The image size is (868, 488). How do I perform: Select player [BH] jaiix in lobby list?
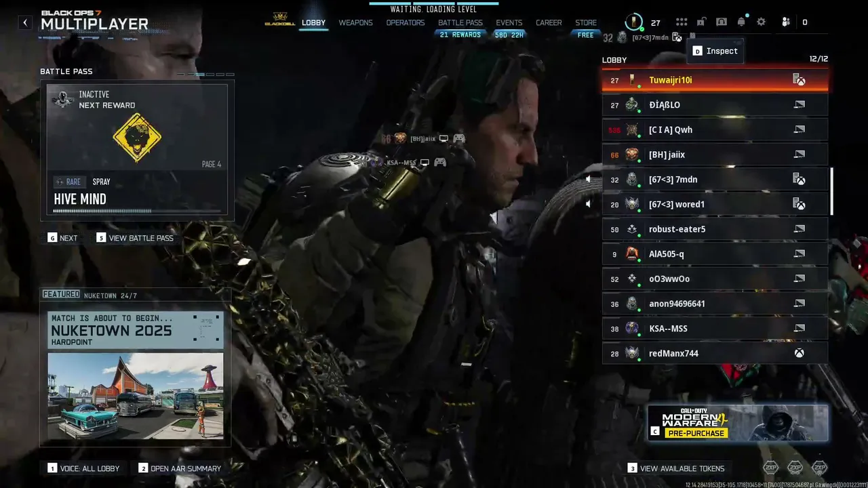pos(715,155)
